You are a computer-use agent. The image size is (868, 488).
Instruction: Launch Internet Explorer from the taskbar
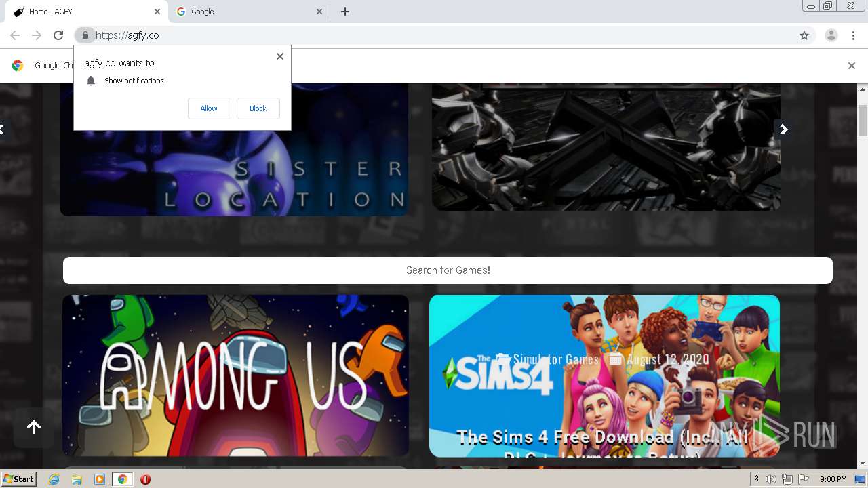point(54,479)
